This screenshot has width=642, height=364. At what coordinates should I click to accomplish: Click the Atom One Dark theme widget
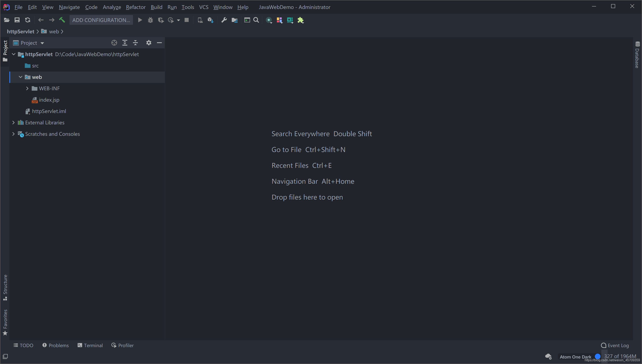575,357
